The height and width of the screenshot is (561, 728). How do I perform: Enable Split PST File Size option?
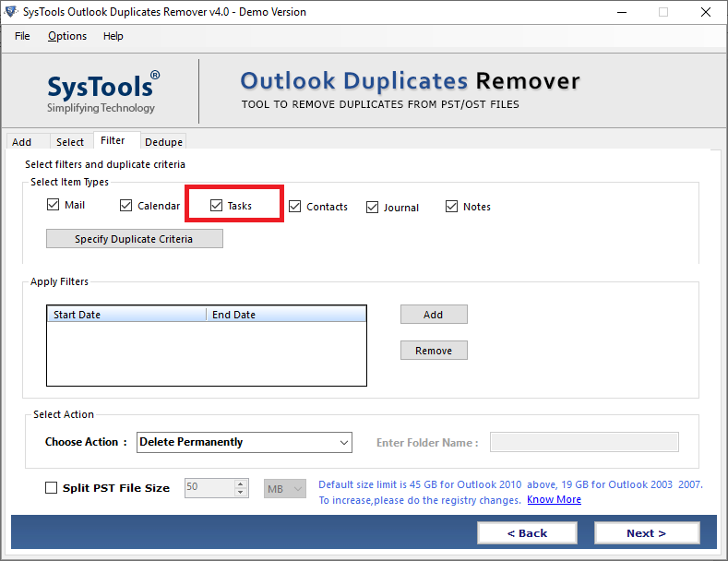click(51, 487)
